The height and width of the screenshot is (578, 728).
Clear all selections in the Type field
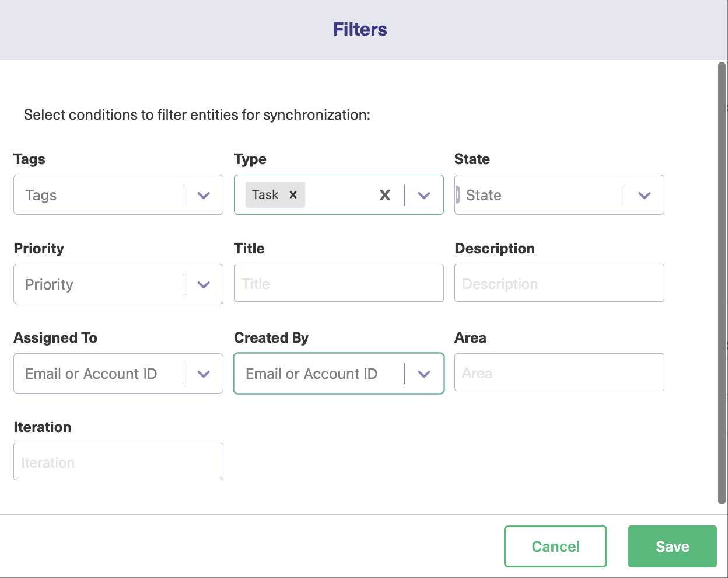[x=385, y=195]
